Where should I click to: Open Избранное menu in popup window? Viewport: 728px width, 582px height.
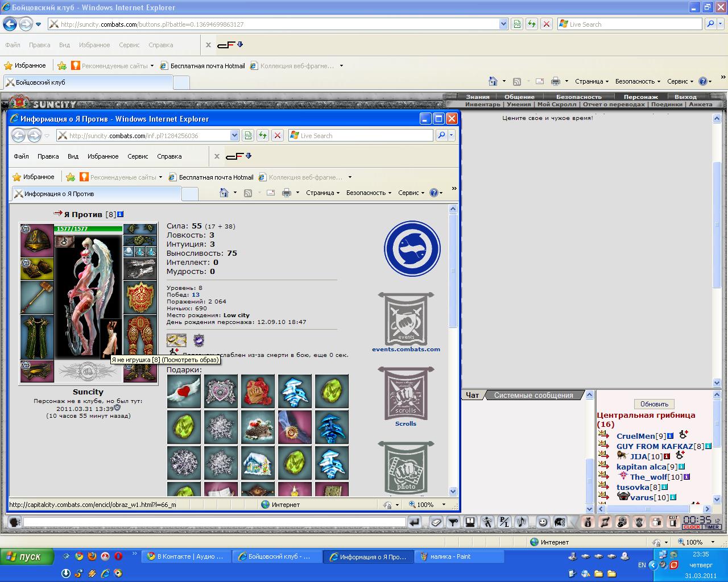103,156
